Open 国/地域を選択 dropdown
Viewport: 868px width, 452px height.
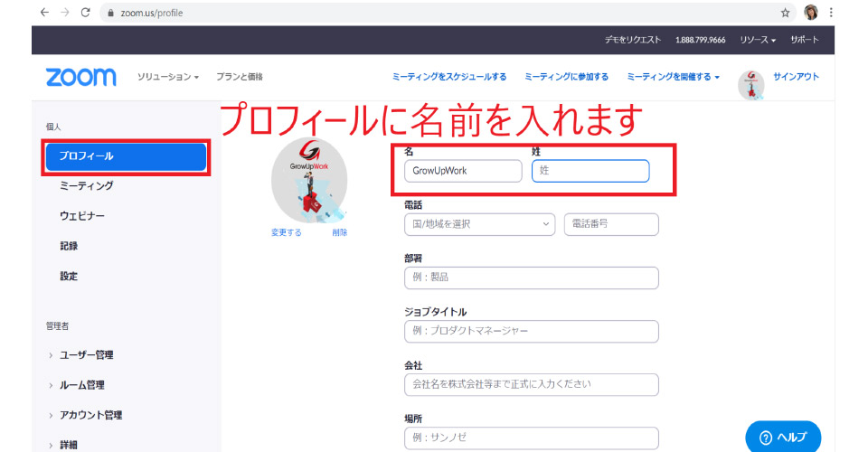tap(480, 224)
